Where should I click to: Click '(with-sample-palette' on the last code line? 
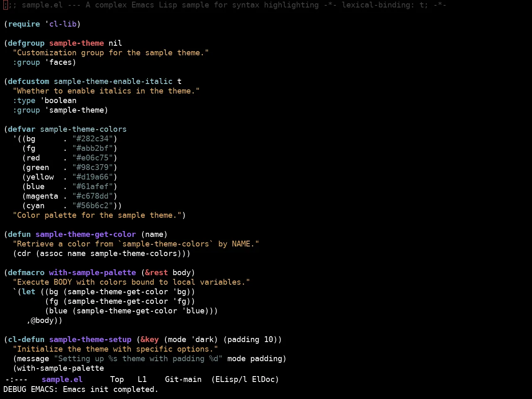59,368
